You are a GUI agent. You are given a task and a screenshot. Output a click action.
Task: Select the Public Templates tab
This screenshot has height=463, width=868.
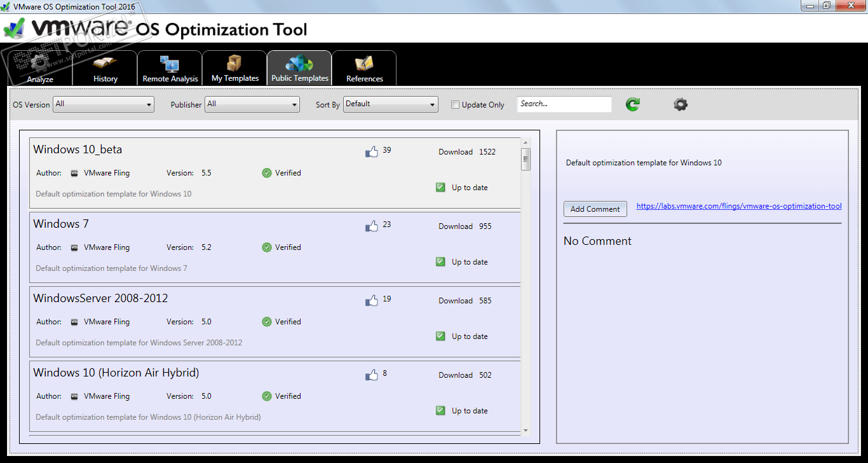pos(299,68)
